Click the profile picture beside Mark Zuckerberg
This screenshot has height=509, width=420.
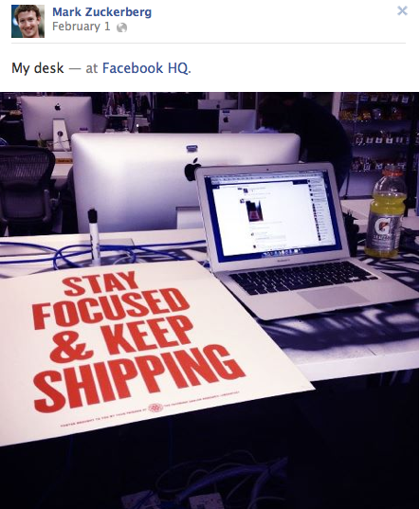coord(27,22)
